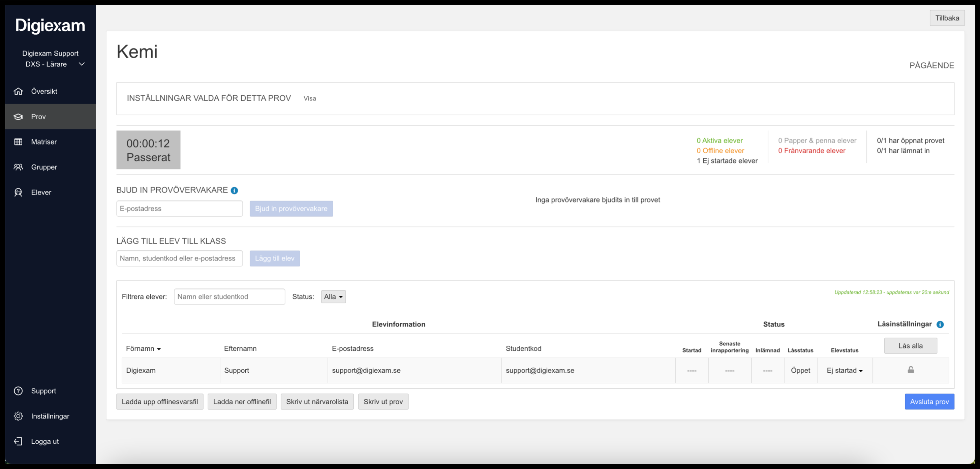The image size is (980, 469).
Task: Click the Support last name cell
Action: [x=274, y=371]
